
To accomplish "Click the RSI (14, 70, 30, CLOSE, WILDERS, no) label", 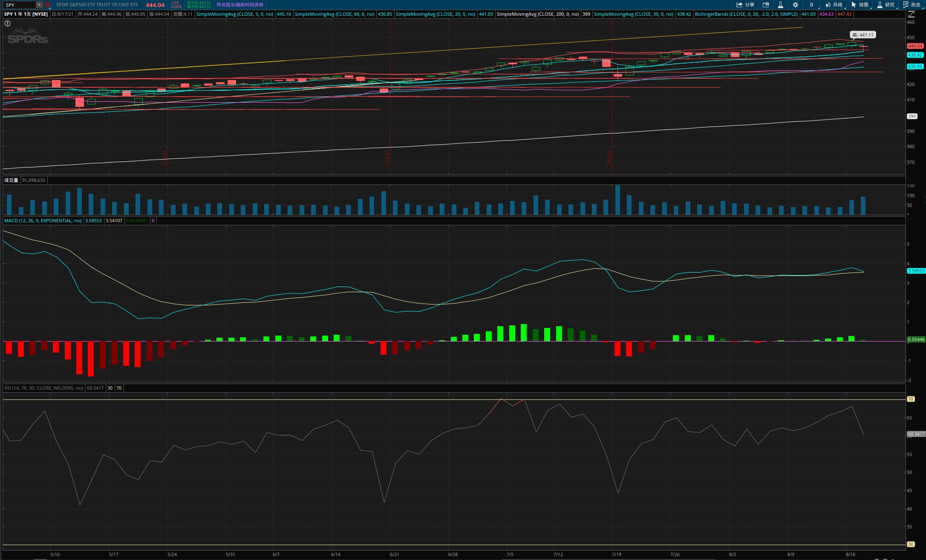I will pyautogui.click(x=43, y=388).
